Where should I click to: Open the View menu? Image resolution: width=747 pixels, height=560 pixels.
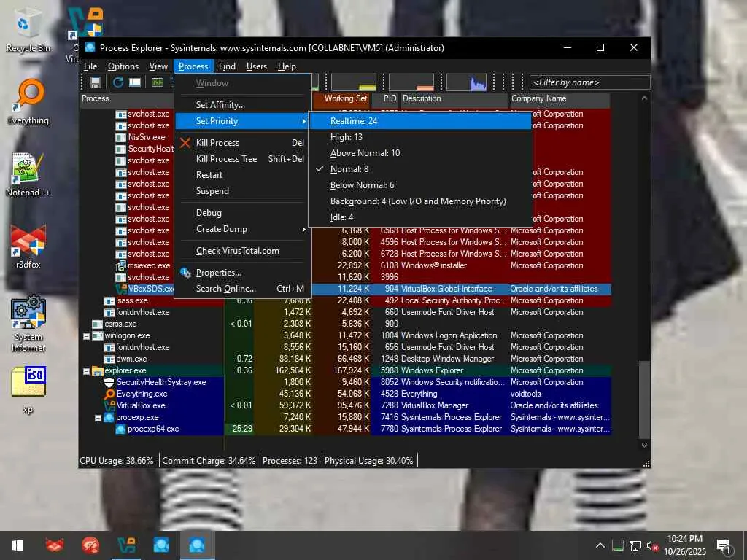point(158,66)
